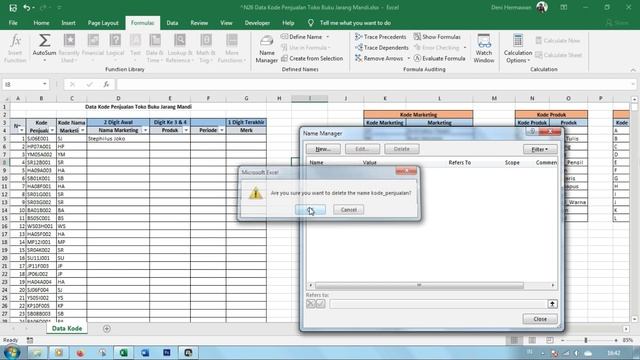Click the collapse dialog arrow next to Refers to
640x360 pixels.
tap(552, 304)
